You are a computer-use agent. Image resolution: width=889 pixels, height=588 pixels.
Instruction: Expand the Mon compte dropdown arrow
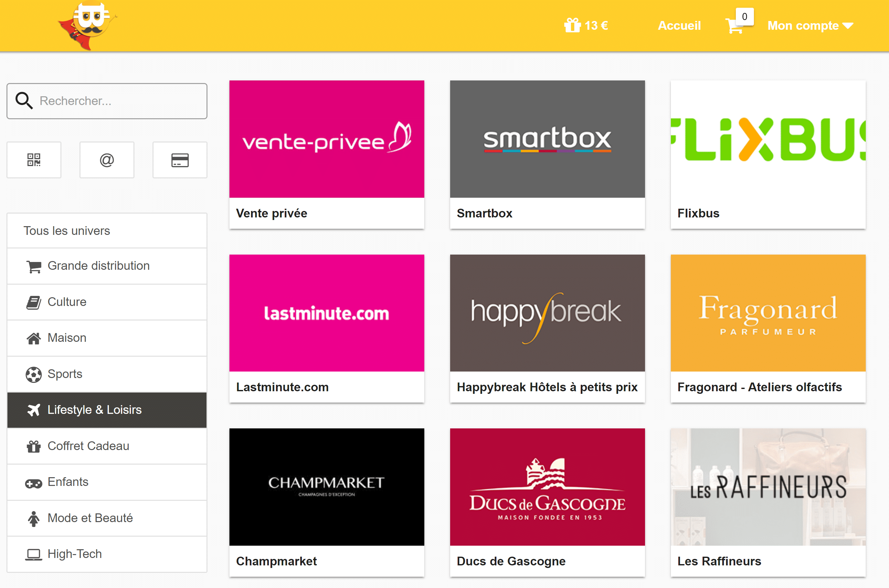(848, 26)
